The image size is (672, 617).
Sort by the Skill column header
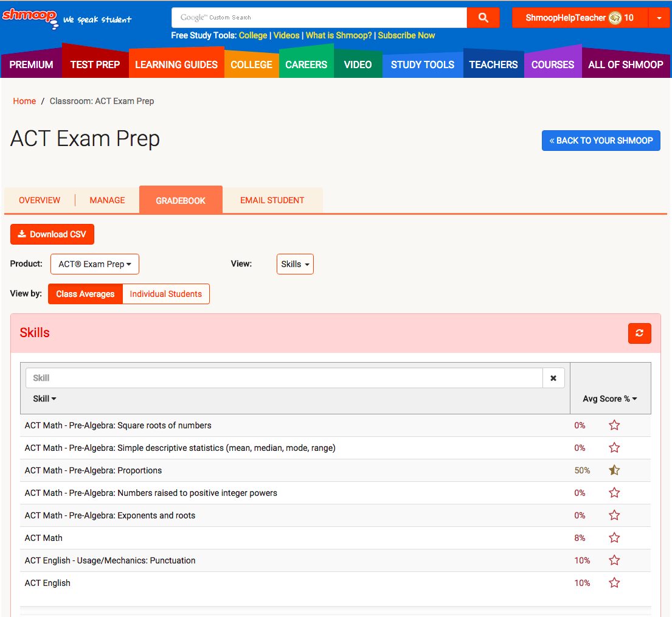tap(44, 399)
